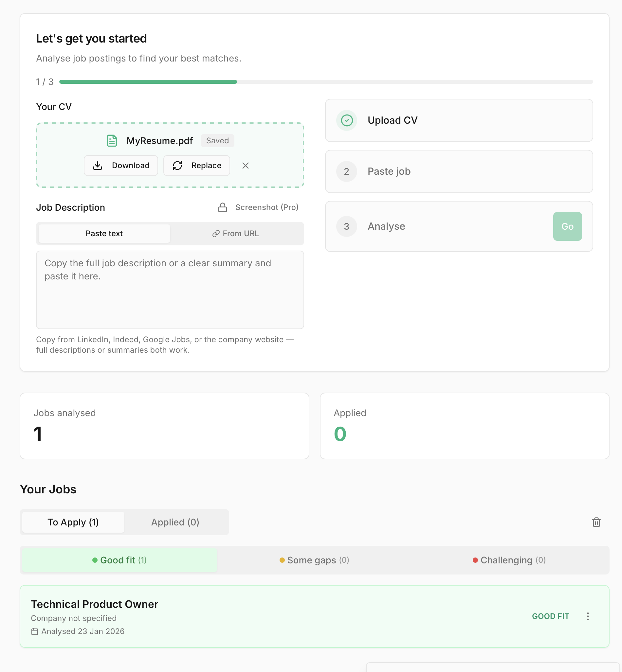Screen dimensions: 622x672
Task: Click the document icon beside MyResume.pdf
Action: (112, 141)
